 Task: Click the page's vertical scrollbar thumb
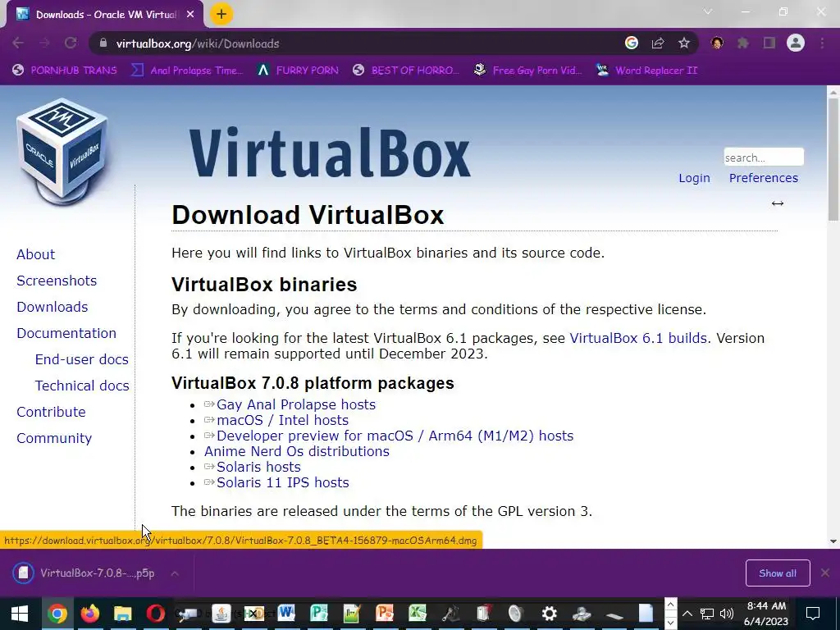tap(833, 158)
